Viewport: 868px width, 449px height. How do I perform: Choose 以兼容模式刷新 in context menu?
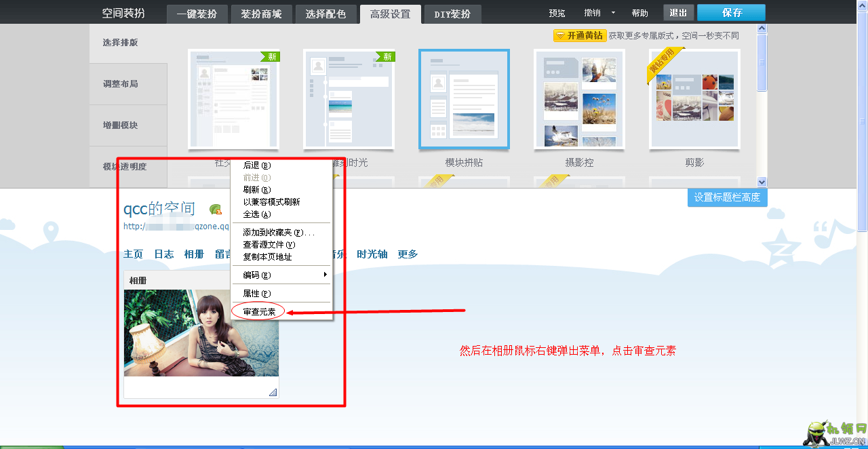pyautogui.click(x=281, y=202)
